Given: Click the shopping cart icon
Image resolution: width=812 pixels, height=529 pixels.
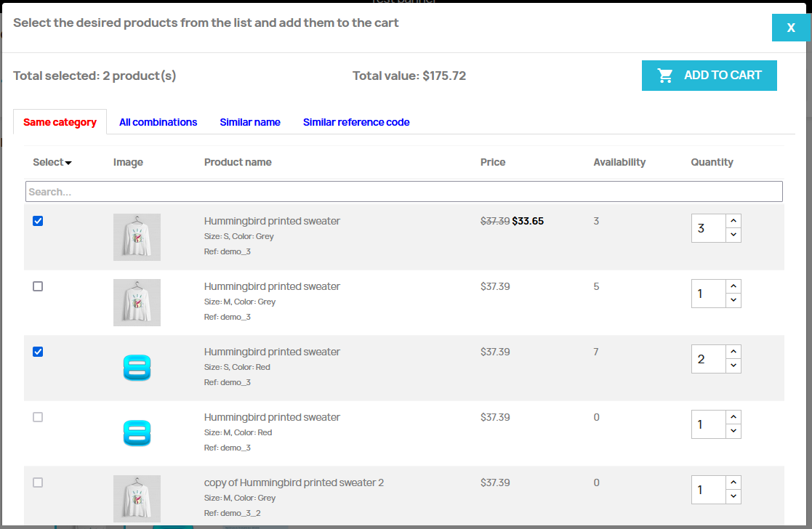Looking at the screenshot, I should click(x=664, y=76).
